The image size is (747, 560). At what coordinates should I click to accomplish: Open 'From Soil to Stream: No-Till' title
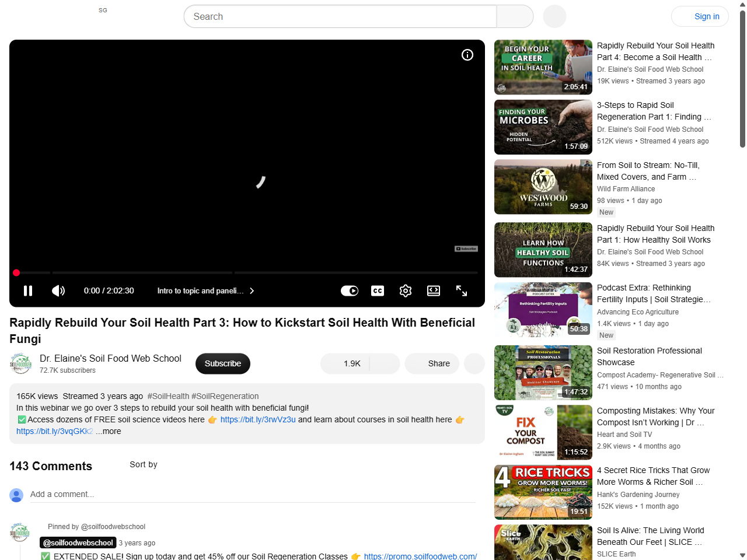[648, 171]
